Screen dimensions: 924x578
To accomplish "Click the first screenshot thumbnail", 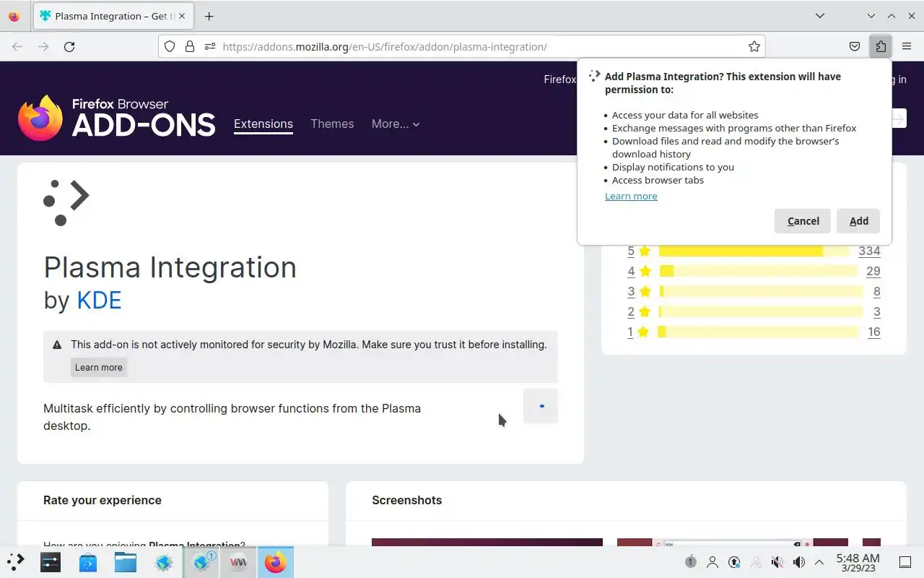I will click(x=487, y=543).
